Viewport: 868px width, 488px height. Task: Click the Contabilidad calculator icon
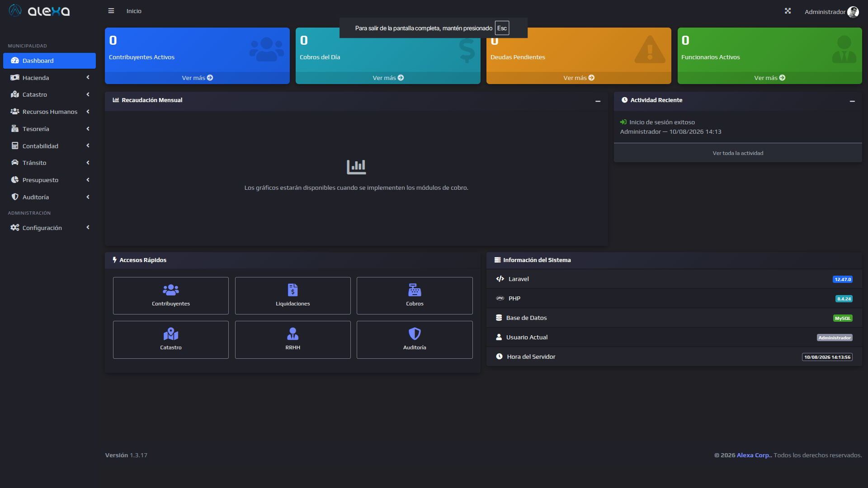tap(15, 146)
